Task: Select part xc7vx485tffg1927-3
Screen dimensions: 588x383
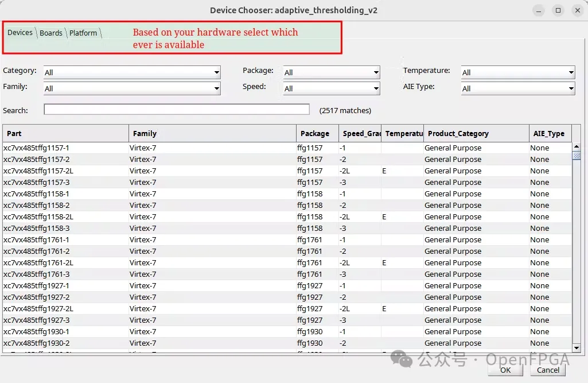Action: (287, 320)
